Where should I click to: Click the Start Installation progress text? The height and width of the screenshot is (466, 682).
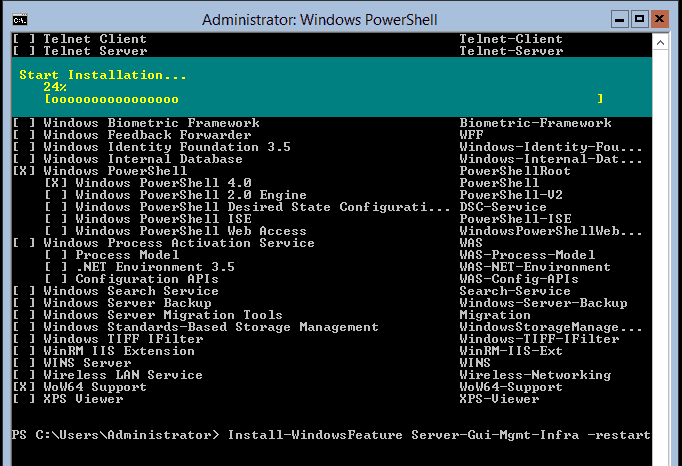tap(103, 75)
